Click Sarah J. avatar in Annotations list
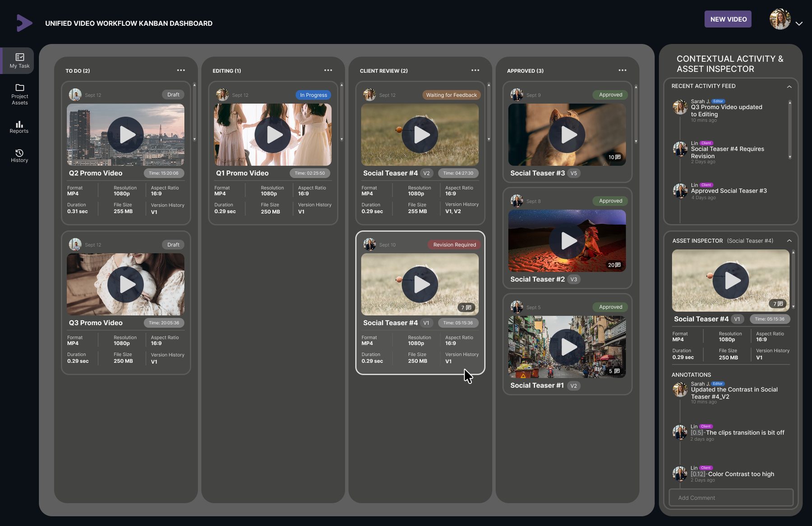The height and width of the screenshot is (526, 812). point(680,389)
